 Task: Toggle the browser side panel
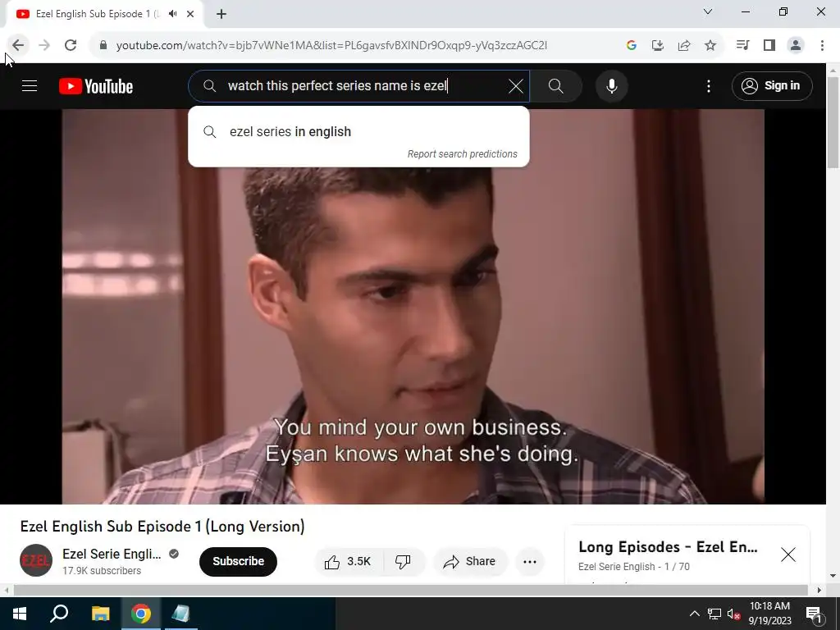point(769,45)
